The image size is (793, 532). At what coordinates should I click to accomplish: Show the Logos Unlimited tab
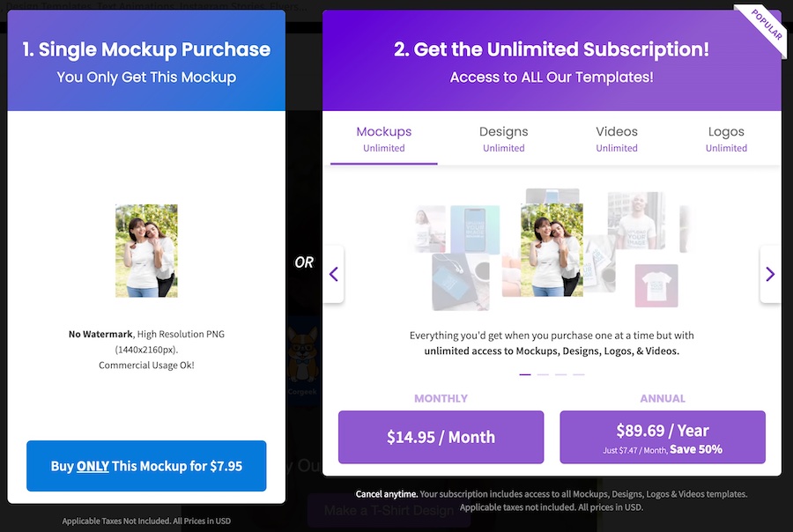coord(726,138)
